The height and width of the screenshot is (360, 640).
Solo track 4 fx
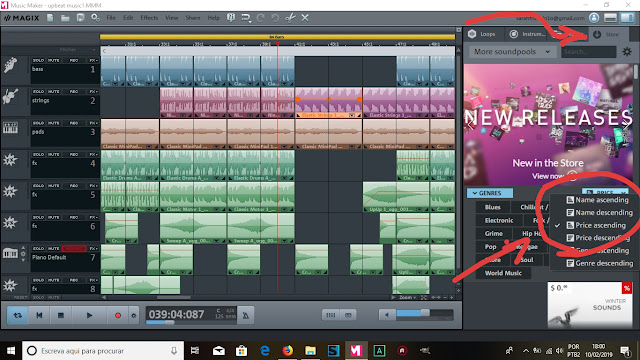38,155
